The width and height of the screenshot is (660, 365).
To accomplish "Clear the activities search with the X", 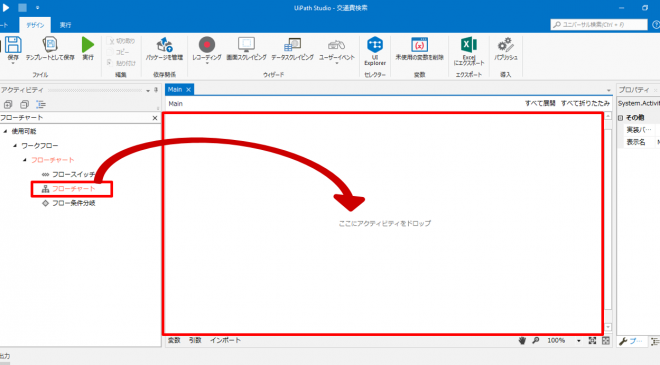I will 155,118.
